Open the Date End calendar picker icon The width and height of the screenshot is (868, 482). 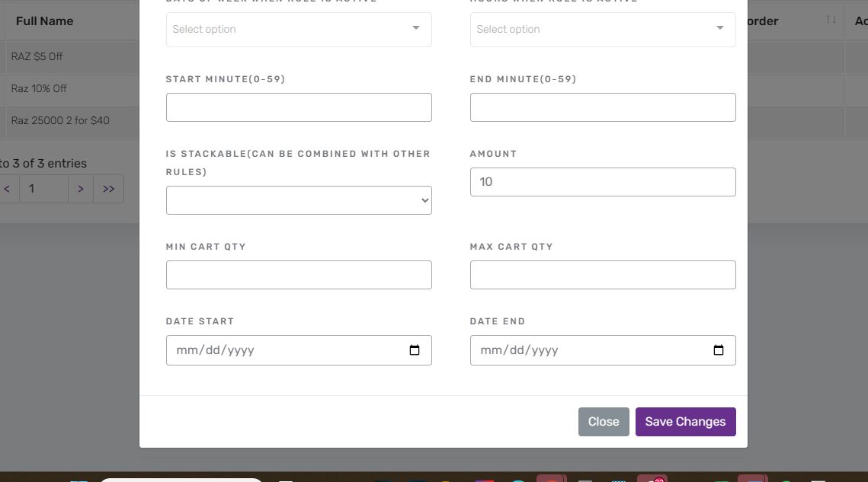pos(718,350)
